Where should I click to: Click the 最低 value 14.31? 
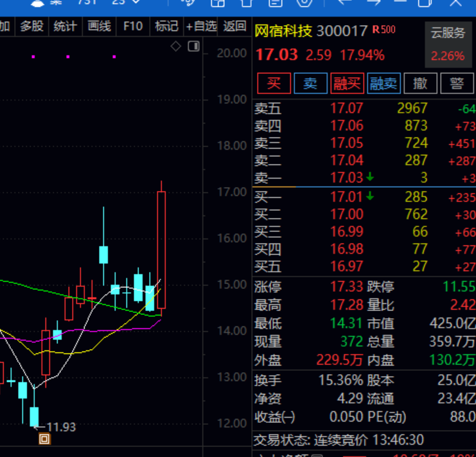pyautogui.click(x=346, y=323)
